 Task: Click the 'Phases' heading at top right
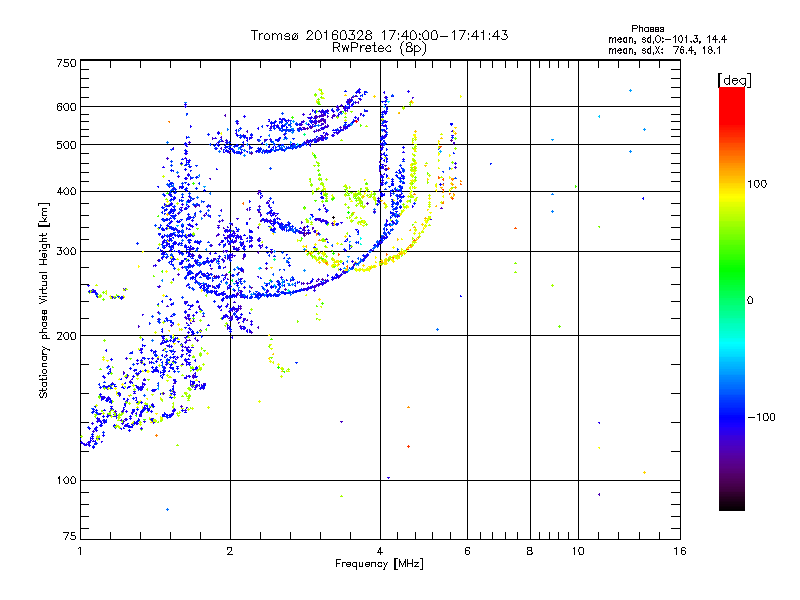pos(647,29)
